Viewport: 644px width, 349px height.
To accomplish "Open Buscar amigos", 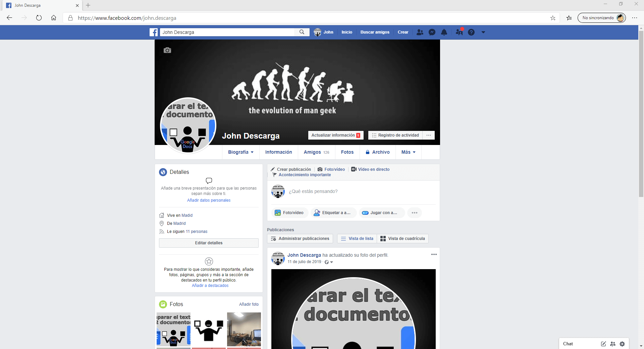I will tap(375, 32).
